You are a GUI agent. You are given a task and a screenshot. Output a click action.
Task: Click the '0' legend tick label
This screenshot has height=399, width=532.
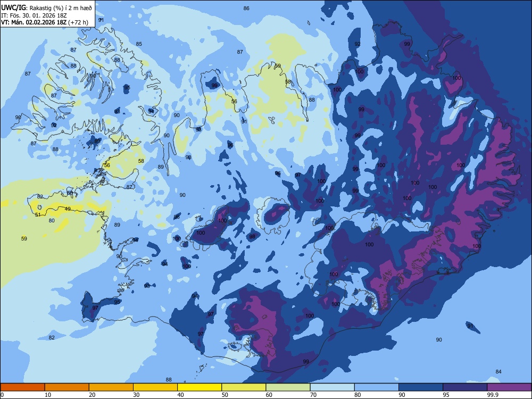point(2,395)
